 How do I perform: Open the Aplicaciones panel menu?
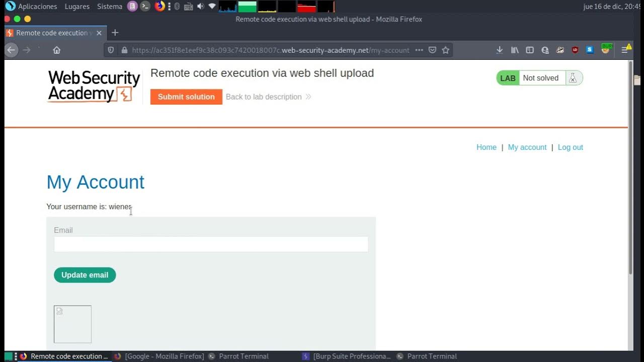[38, 7]
